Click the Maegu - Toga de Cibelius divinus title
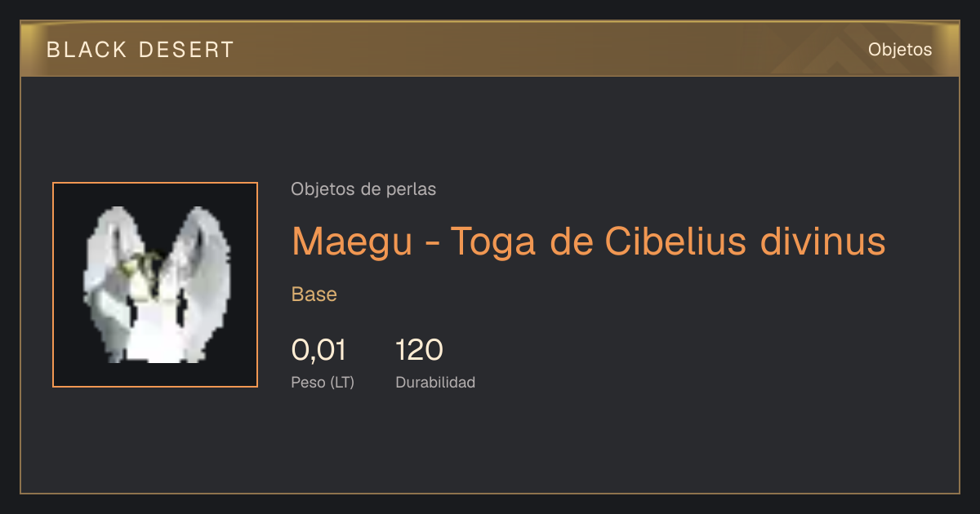 [x=588, y=241]
